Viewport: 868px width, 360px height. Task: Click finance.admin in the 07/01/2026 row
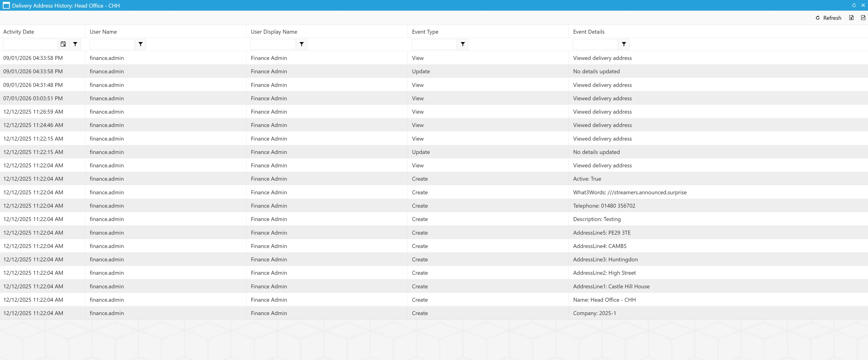[166, 98]
